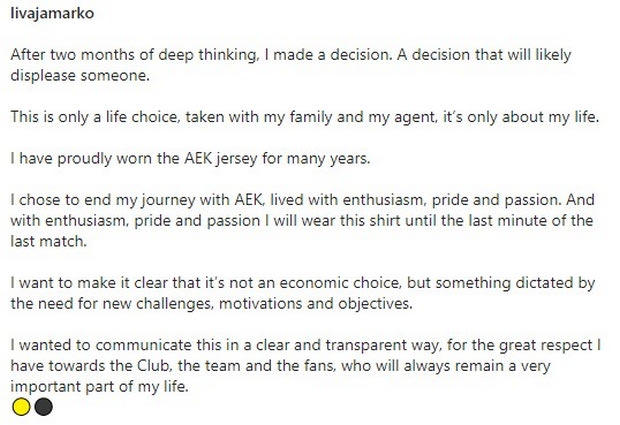Click the yellow circle emoji
Screen dimensions: 620x425
tap(22, 407)
